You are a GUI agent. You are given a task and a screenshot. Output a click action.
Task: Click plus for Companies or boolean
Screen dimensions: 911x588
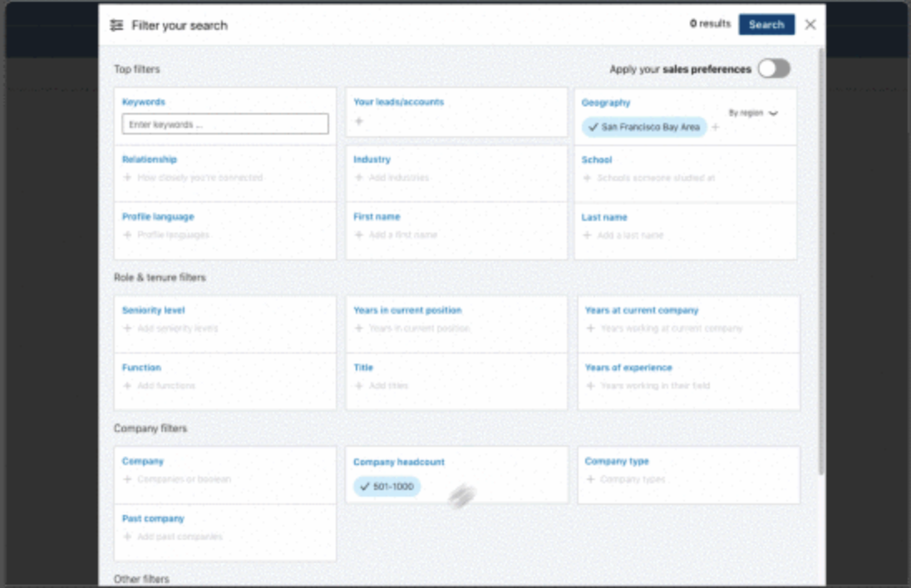[127, 479]
